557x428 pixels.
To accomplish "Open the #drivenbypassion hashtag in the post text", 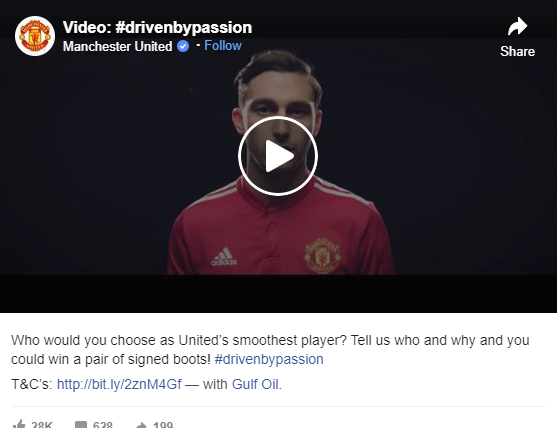I will click(269, 359).
